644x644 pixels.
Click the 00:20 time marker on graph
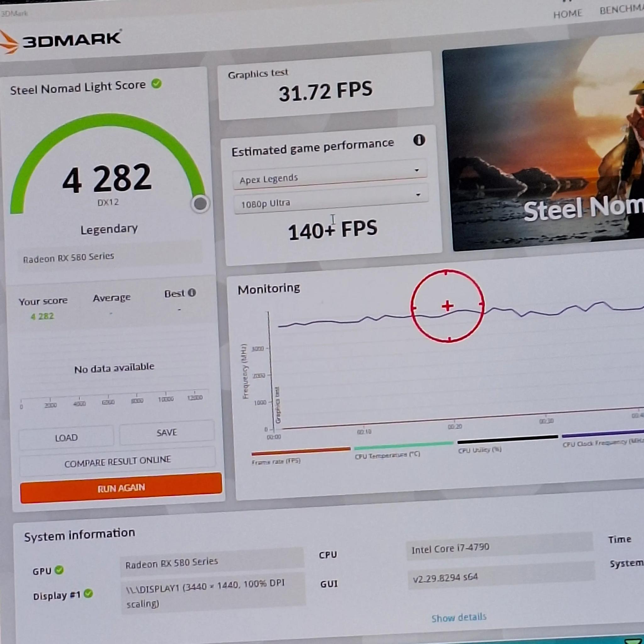(x=455, y=427)
